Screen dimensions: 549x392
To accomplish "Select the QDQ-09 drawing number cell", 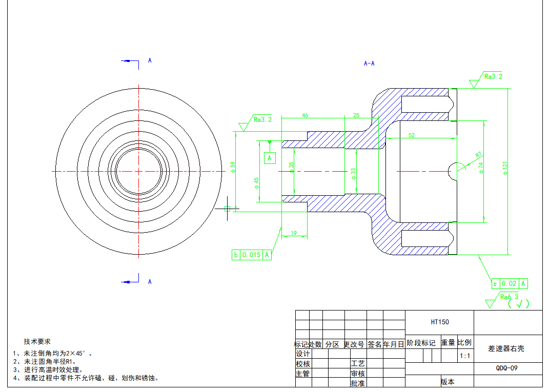I will click(507, 368).
